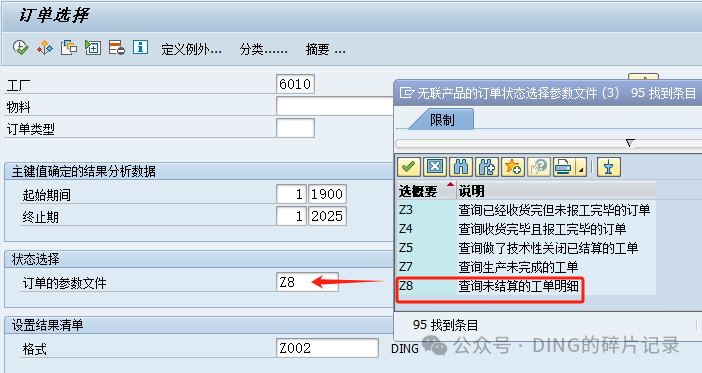Click the selection options diamond-arrows icon
This screenshot has height=373, width=702.
(45, 48)
